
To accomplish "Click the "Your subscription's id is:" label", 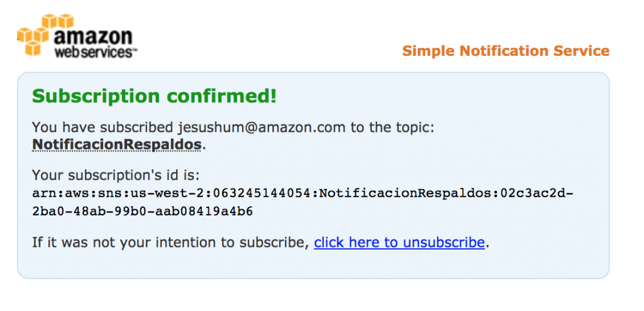I will click(115, 175).
